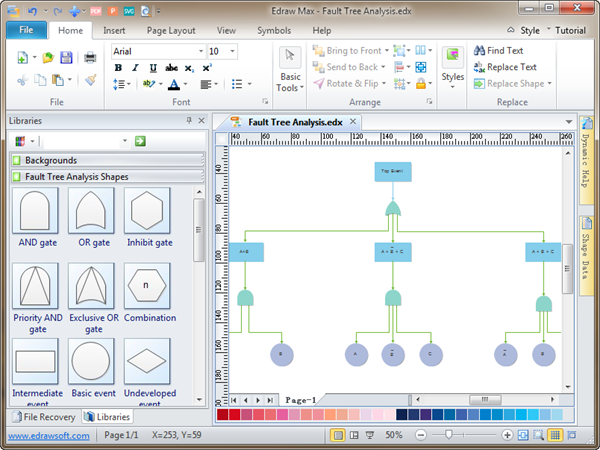Image resolution: width=600 pixels, height=450 pixels.
Task: Click the zoom in plus icon
Action: 508,436
